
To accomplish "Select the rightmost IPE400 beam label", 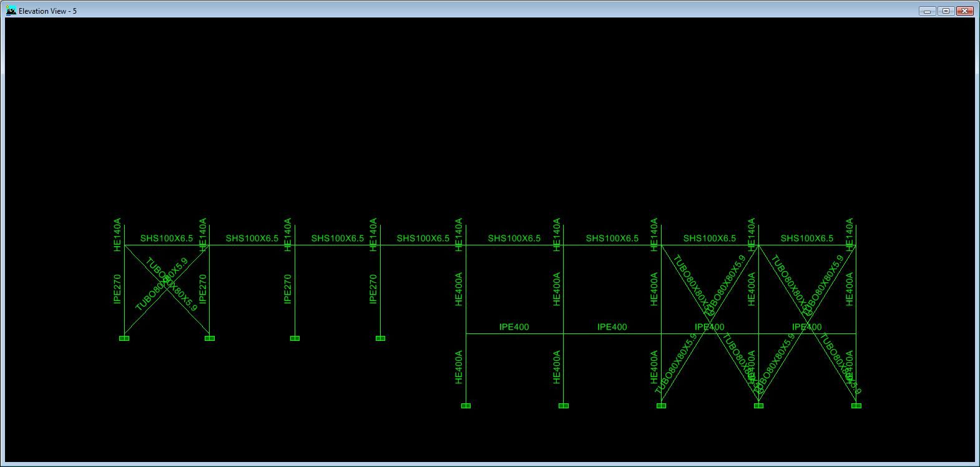I will click(x=806, y=327).
